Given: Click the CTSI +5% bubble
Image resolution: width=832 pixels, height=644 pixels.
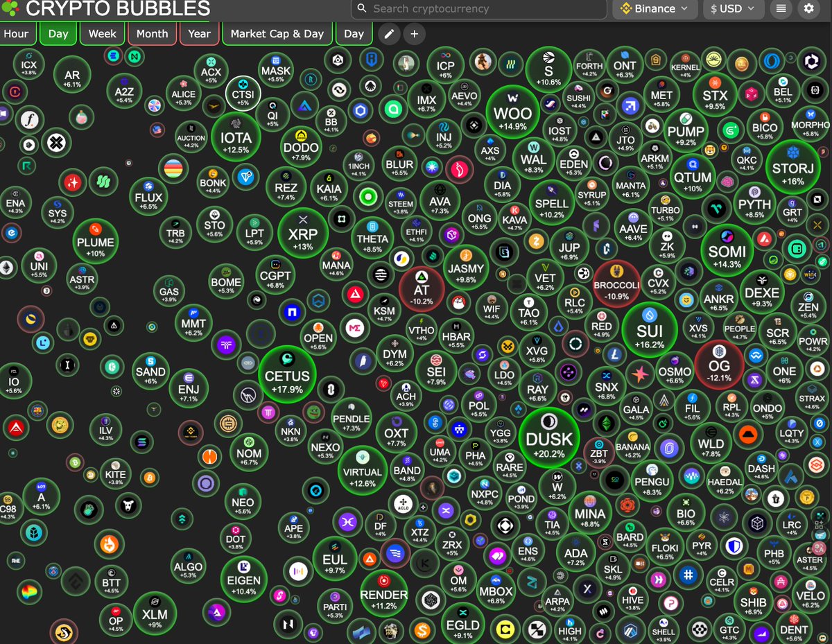Looking at the screenshot, I should pyautogui.click(x=243, y=94).
